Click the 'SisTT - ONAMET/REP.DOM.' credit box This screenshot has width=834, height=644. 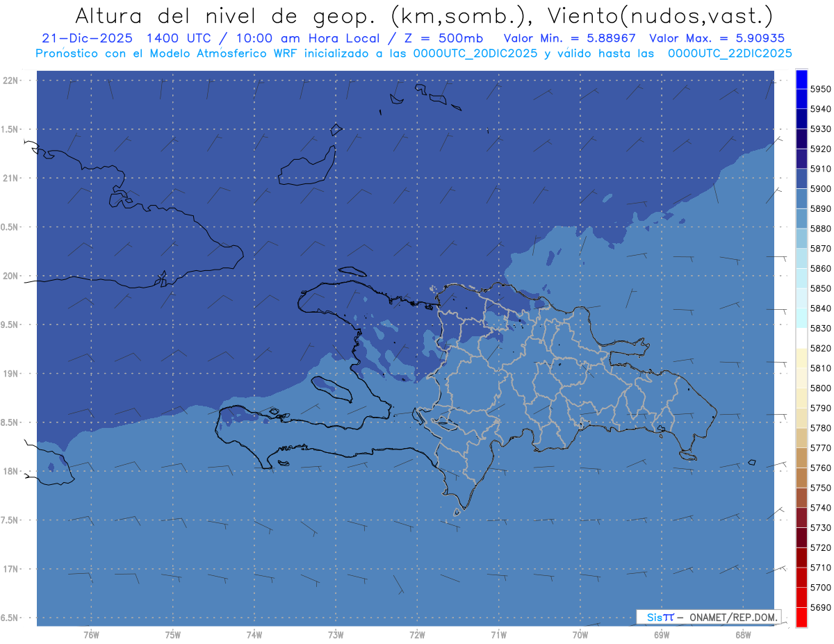709,617
